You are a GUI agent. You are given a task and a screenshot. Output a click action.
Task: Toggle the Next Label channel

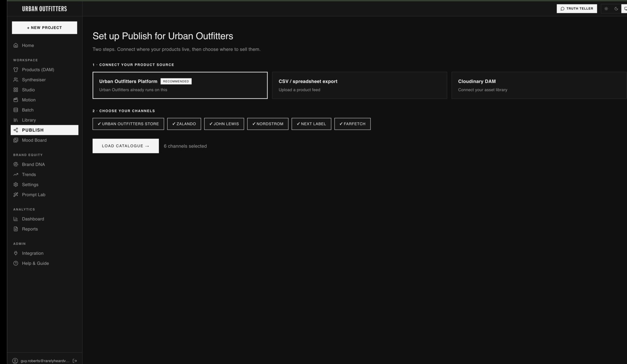click(311, 124)
